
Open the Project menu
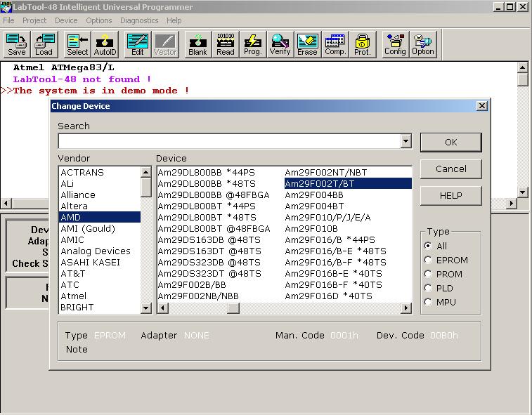34,21
